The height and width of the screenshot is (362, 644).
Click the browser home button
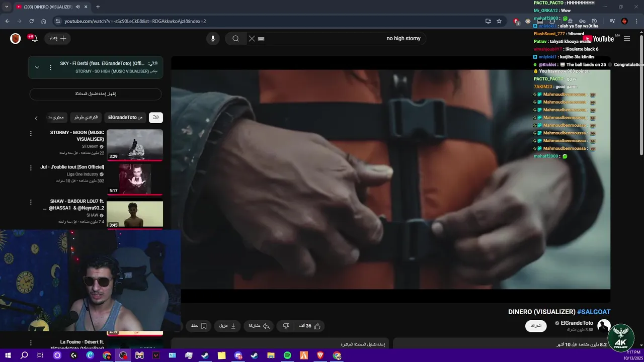43,21
